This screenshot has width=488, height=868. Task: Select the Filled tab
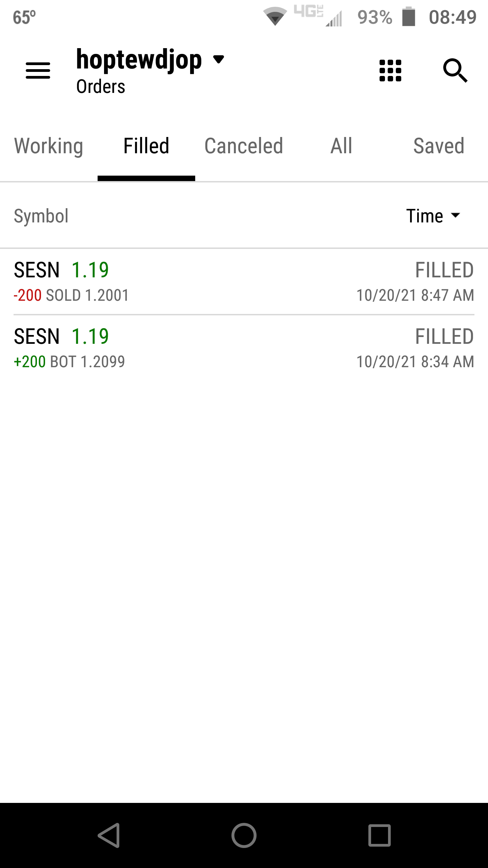point(146,146)
